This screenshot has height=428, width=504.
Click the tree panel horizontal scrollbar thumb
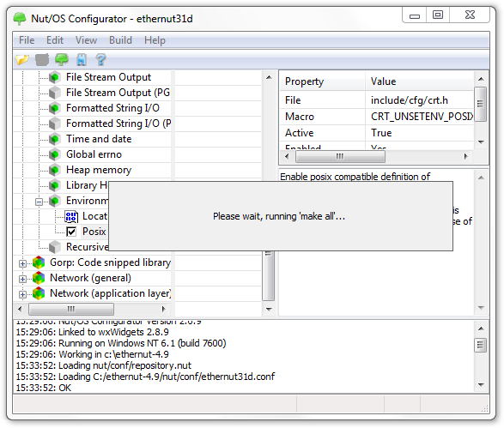pyautogui.click(x=71, y=309)
